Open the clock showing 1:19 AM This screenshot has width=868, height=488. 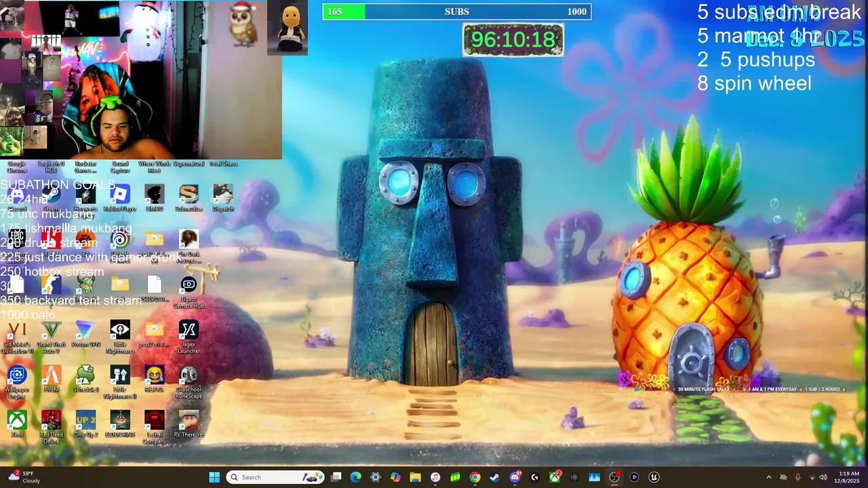click(x=848, y=477)
